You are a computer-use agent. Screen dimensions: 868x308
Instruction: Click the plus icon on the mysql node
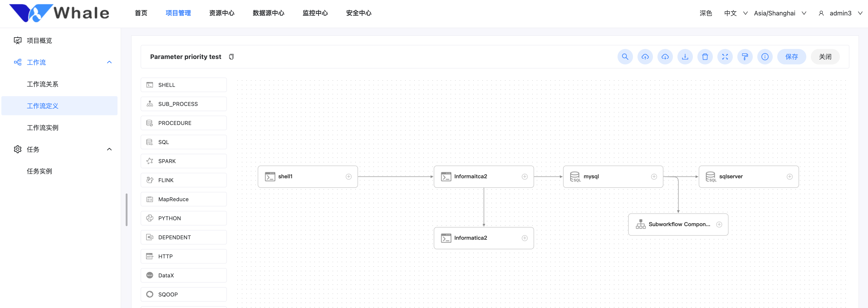point(654,177)
